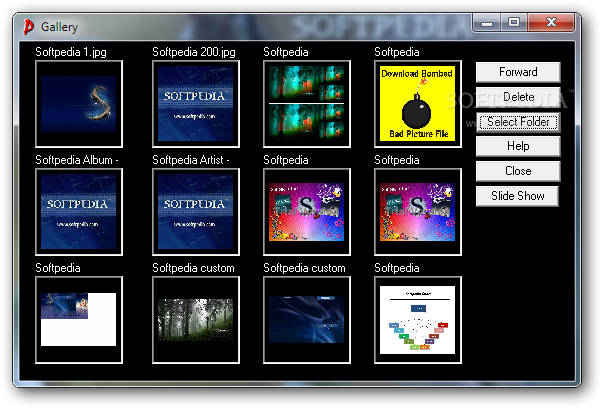Select the Softpedia Album thumbnail
Screen dimensions: 602x408
click(79, 212)
